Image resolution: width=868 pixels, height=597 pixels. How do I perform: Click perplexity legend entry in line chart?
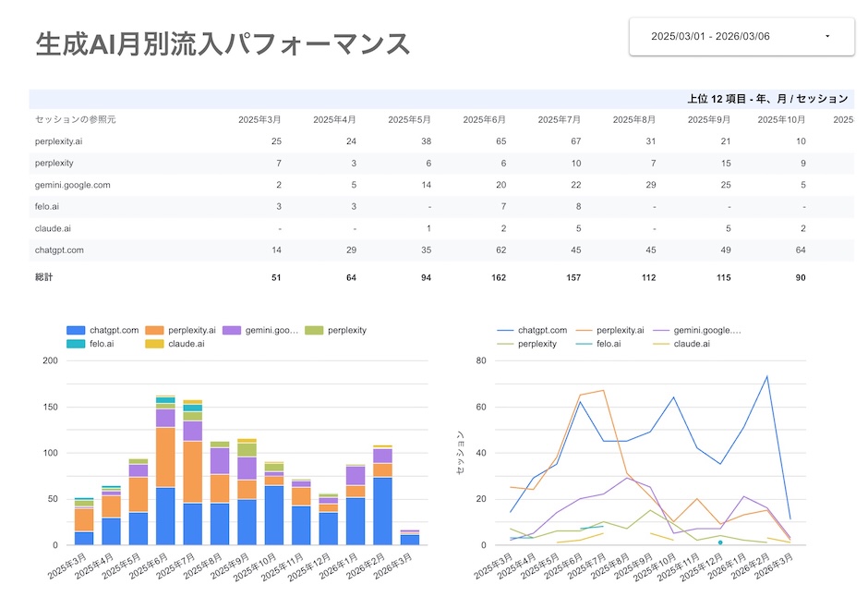(526, 344)
